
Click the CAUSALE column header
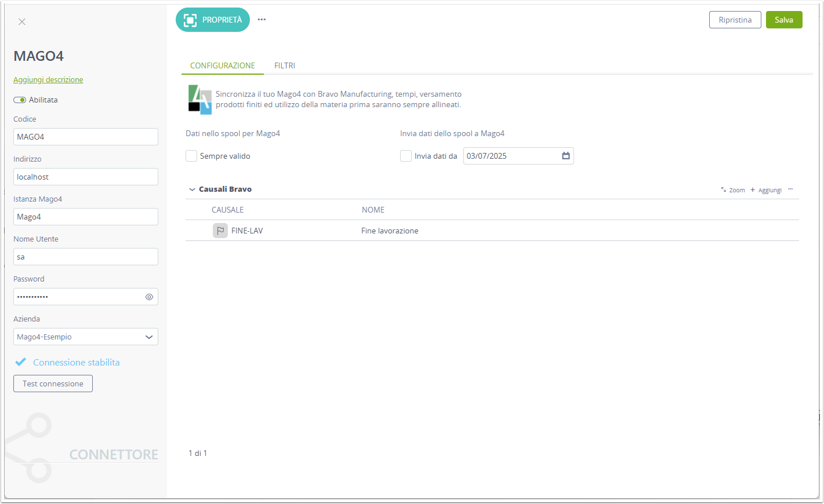pyautogui.click(x=227, y=210)
